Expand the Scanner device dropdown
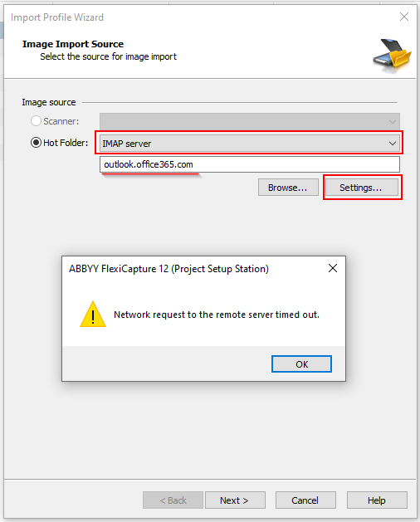 click(x=250, y=121)
